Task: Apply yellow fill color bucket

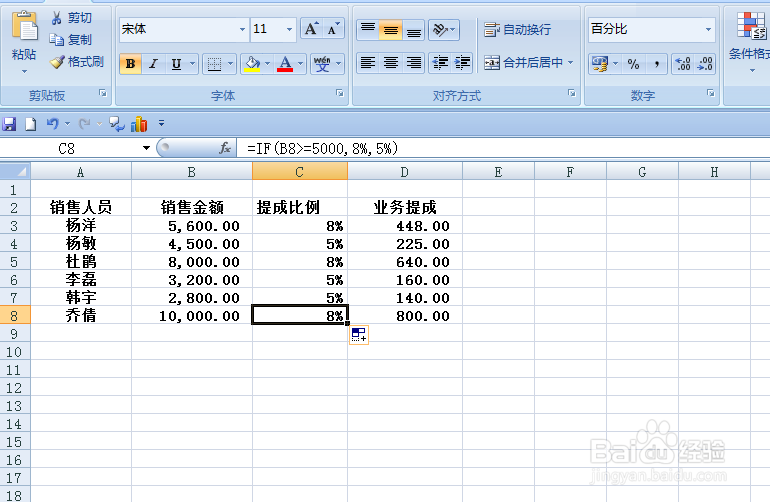Action: point(252,64)
